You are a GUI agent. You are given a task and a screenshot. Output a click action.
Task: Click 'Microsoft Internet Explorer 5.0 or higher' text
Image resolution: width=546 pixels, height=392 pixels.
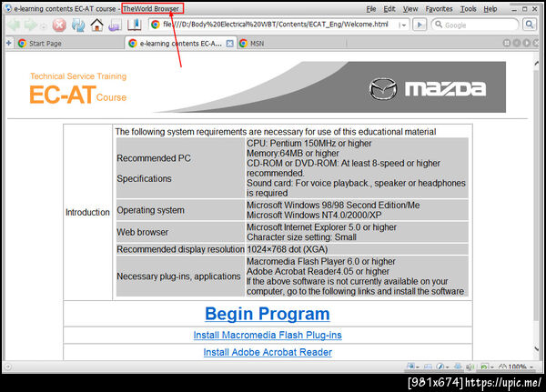322,227
